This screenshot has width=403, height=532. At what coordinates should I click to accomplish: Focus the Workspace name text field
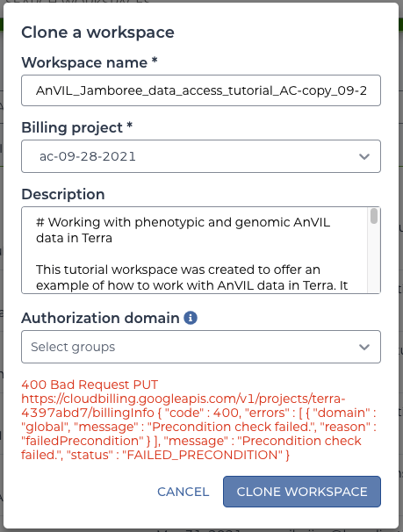pos(201,90)
